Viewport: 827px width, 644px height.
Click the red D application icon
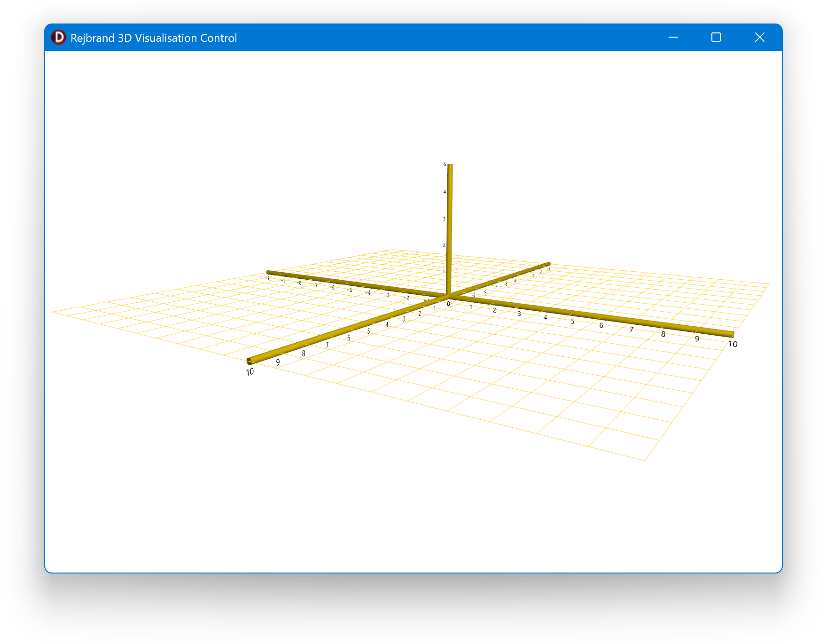59,38
